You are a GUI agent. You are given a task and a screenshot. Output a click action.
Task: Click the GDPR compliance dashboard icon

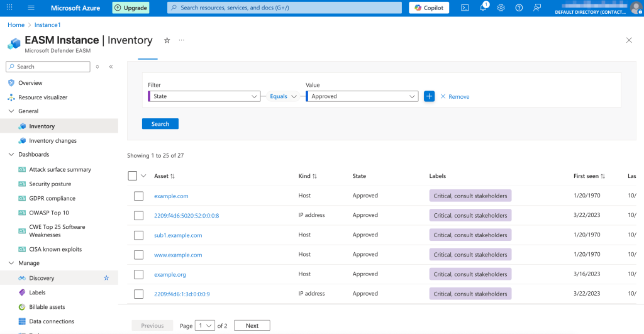click(x=22, y=198)
